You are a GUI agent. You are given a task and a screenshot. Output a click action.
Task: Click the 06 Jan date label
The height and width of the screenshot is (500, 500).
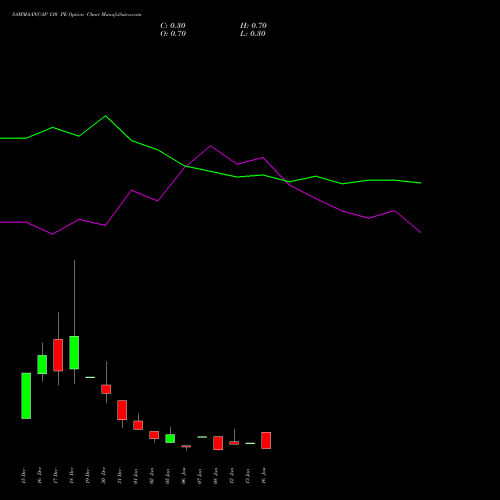pos(183,476)
